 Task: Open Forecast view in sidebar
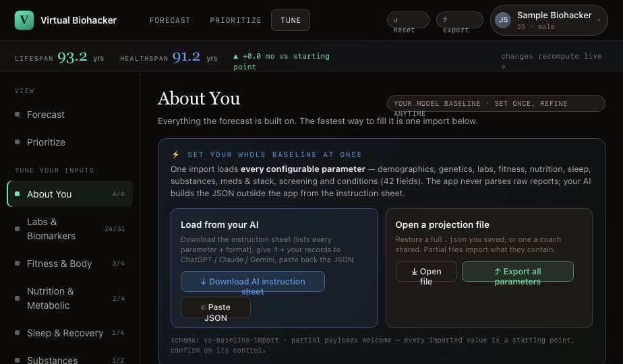69,115
